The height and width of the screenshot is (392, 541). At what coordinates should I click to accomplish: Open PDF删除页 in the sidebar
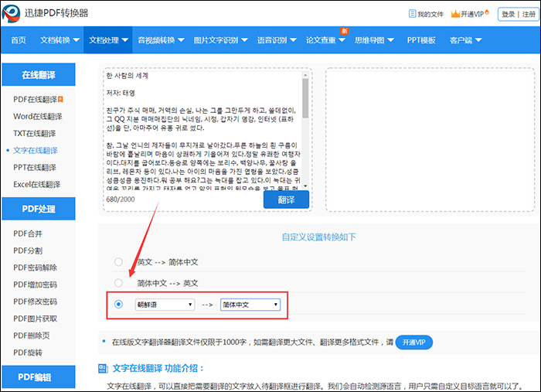(32, 336)
